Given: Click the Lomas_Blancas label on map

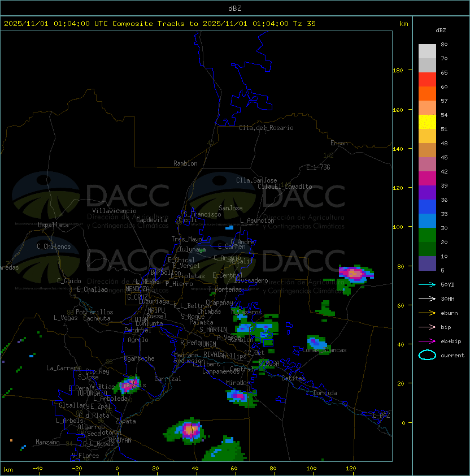Looking at the screenshot, I should [x=324, y=350].
